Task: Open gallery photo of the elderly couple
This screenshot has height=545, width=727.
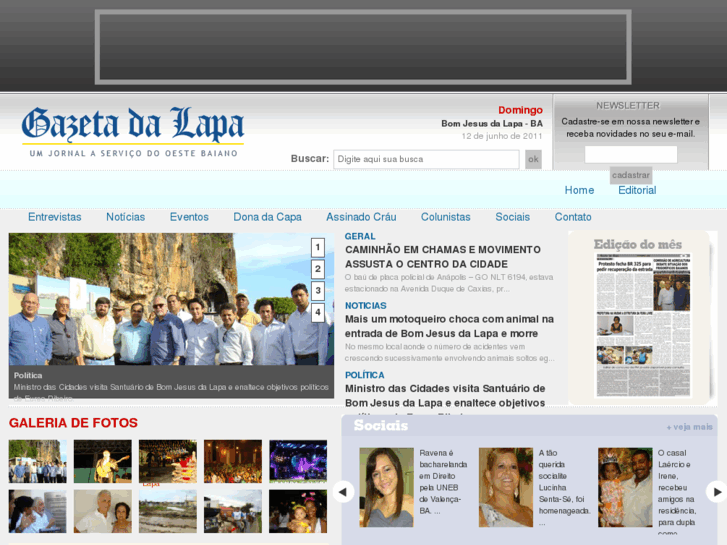Action: coord(102,512)
